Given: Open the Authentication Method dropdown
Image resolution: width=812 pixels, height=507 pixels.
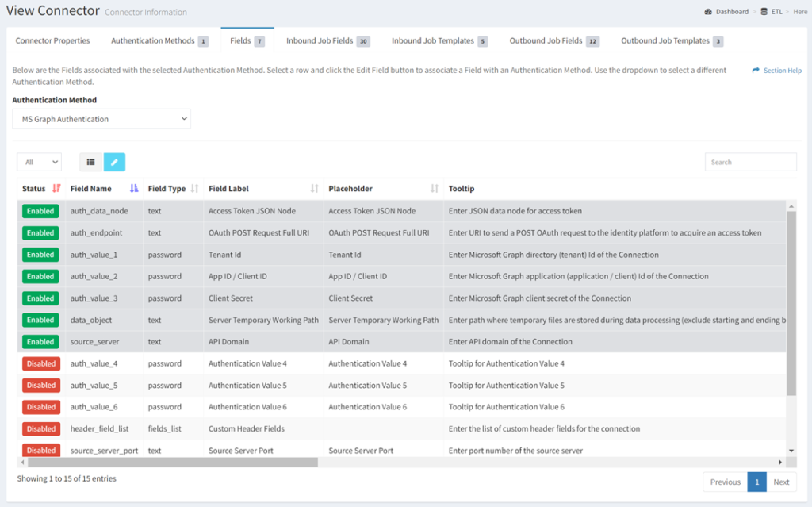Looking at the screenshot, I should coord(101,118).
